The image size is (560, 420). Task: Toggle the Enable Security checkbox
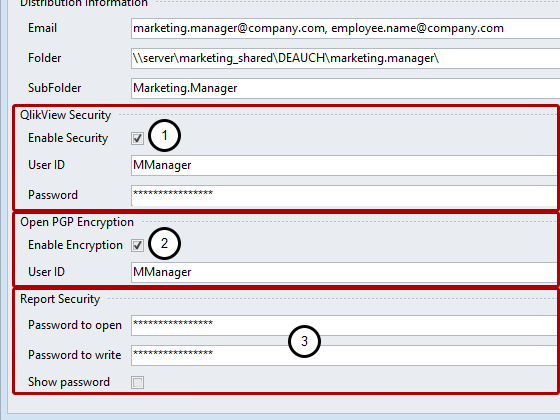click(138, 138)
